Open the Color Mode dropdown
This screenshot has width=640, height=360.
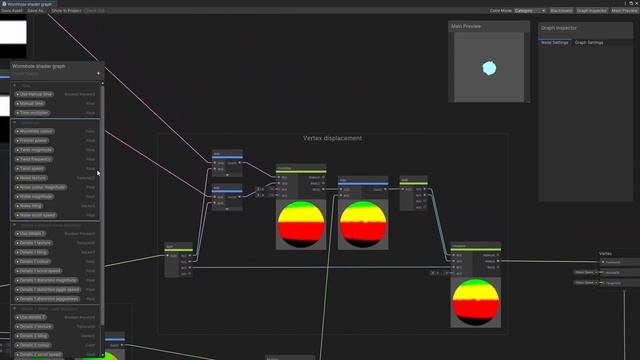pos(529,11)
